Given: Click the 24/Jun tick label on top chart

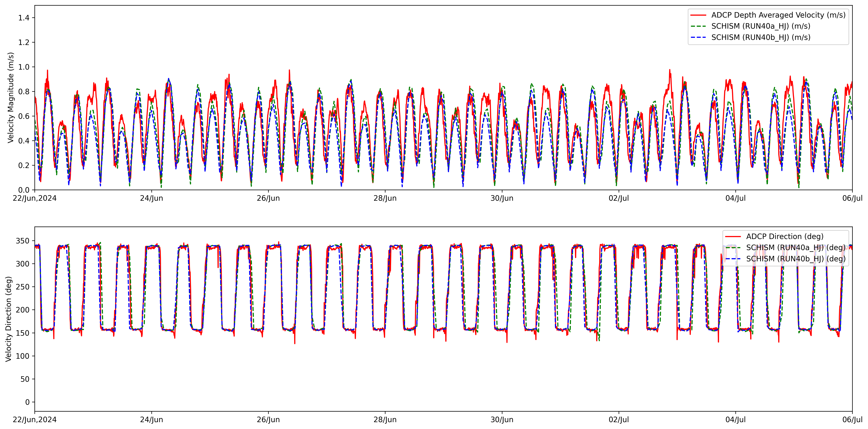Looking at the screenshot, I should (151, 198).
